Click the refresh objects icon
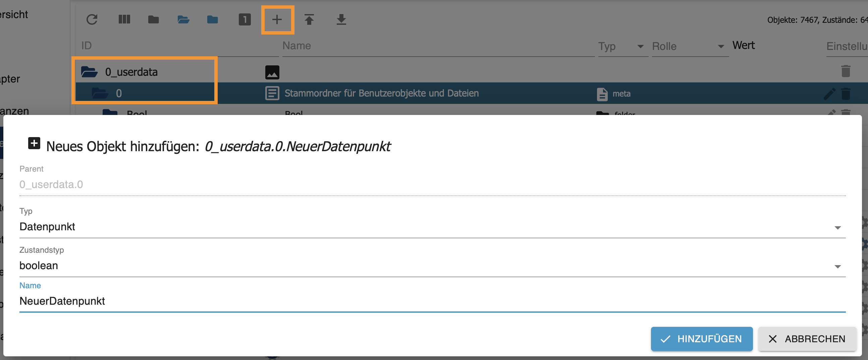 pos(92,19)
